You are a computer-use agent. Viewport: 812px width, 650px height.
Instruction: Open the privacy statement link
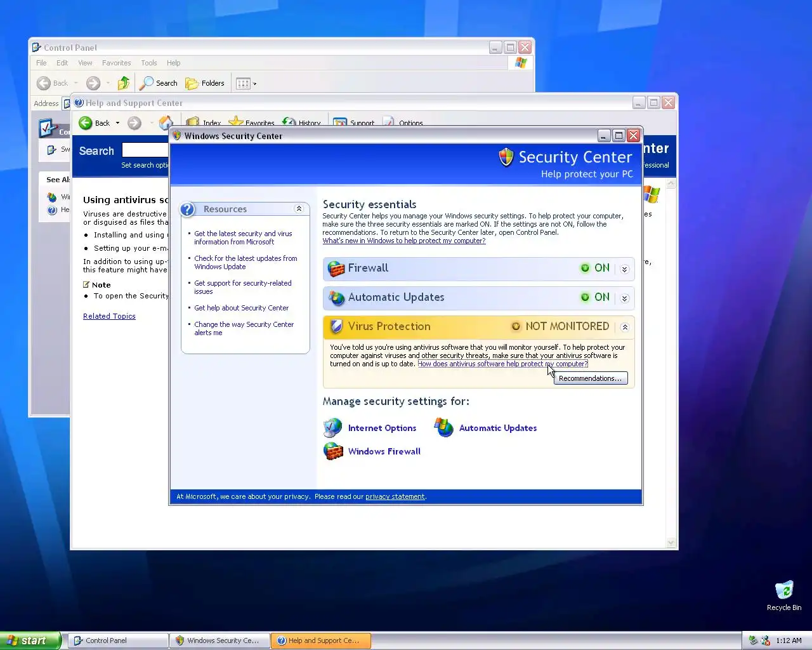click(x=395, y=496)
